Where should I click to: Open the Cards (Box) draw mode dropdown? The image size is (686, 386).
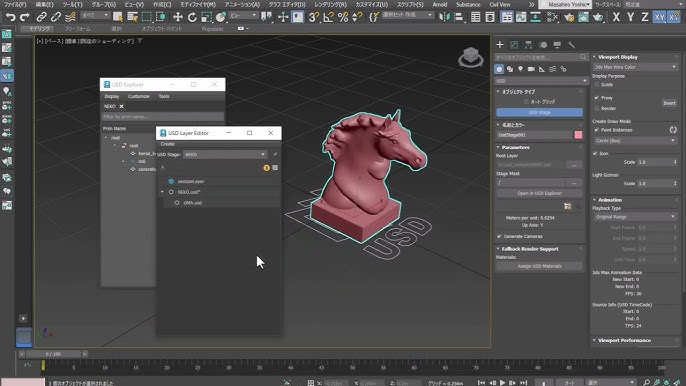pyautogui.click(x=635, y=140)
